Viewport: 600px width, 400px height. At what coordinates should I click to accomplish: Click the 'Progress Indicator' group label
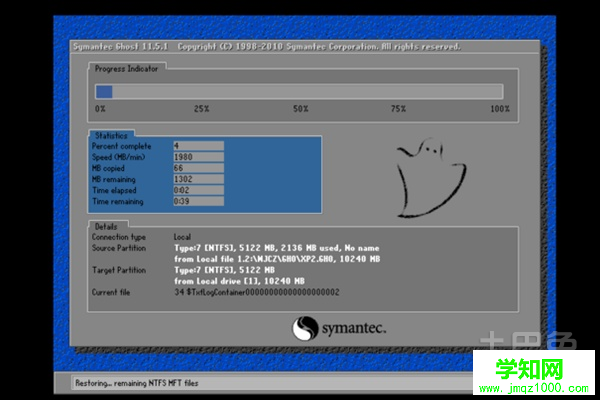(x=126, y=69)
